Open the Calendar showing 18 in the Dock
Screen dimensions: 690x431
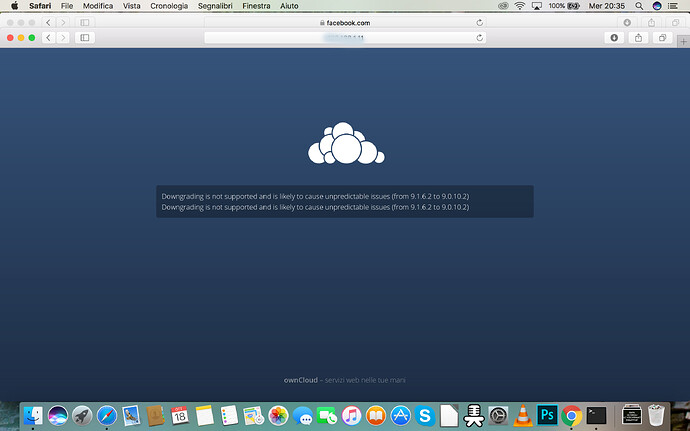(x=180, y=415)
